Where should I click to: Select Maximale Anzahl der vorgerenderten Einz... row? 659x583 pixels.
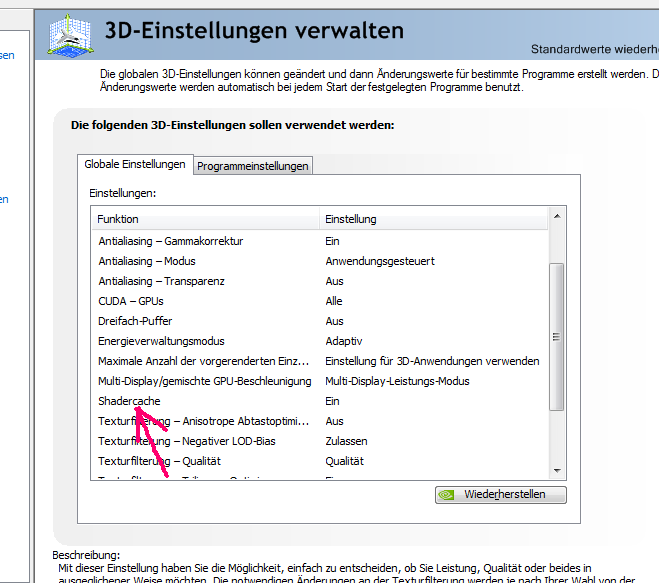[x=320, y=361]
